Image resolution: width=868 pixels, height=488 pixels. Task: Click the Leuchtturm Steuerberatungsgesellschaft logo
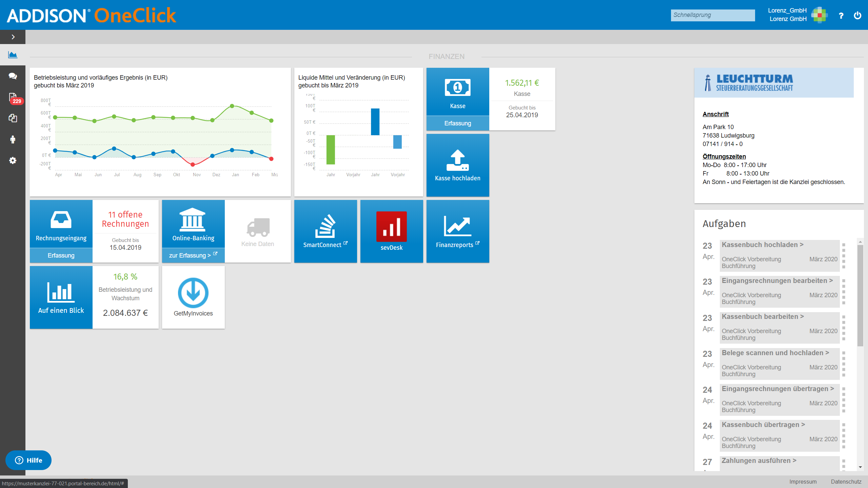[x=749, y=83]
